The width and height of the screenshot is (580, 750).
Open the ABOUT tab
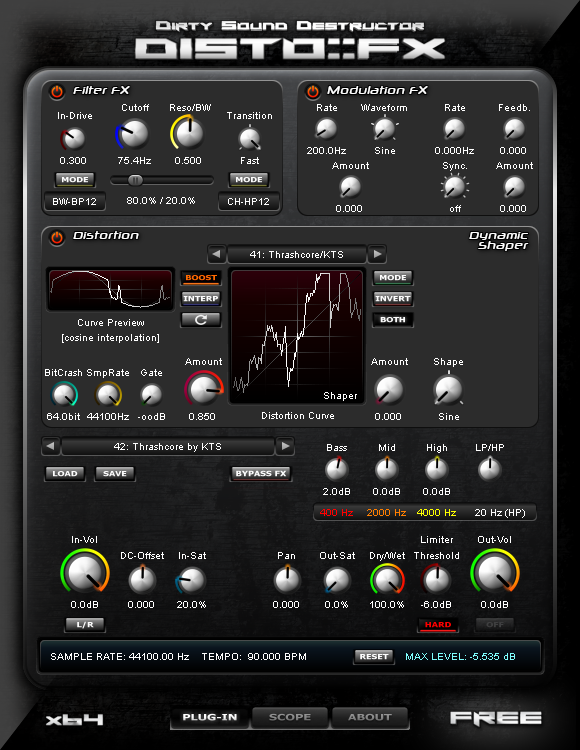point(370,717)
